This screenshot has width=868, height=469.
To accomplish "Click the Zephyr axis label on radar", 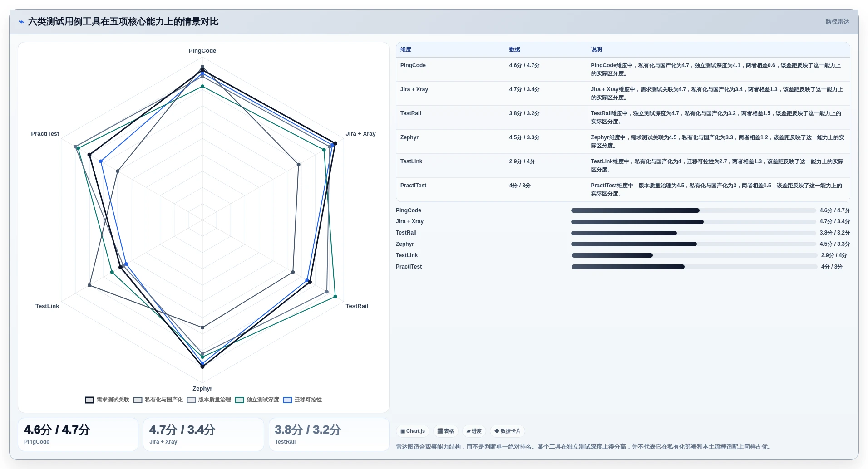I will tap(202, 389).
